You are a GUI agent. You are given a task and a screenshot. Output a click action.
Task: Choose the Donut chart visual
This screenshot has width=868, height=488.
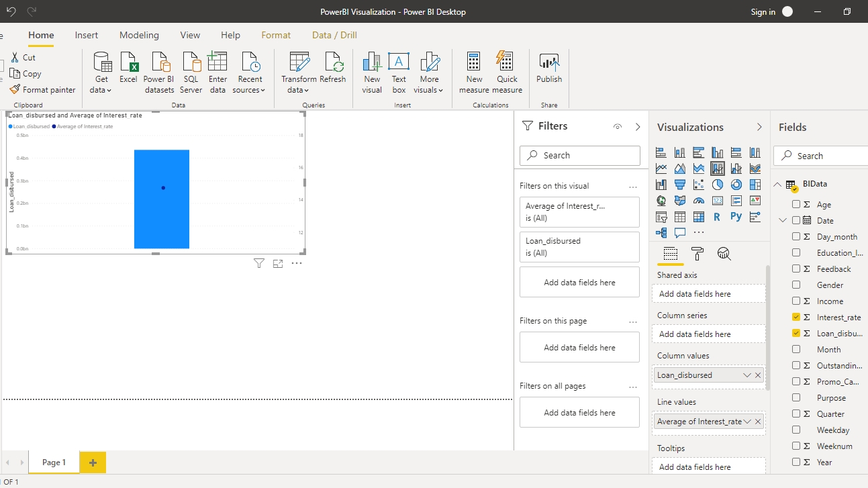pyautogui.click(x=736, y=185)
